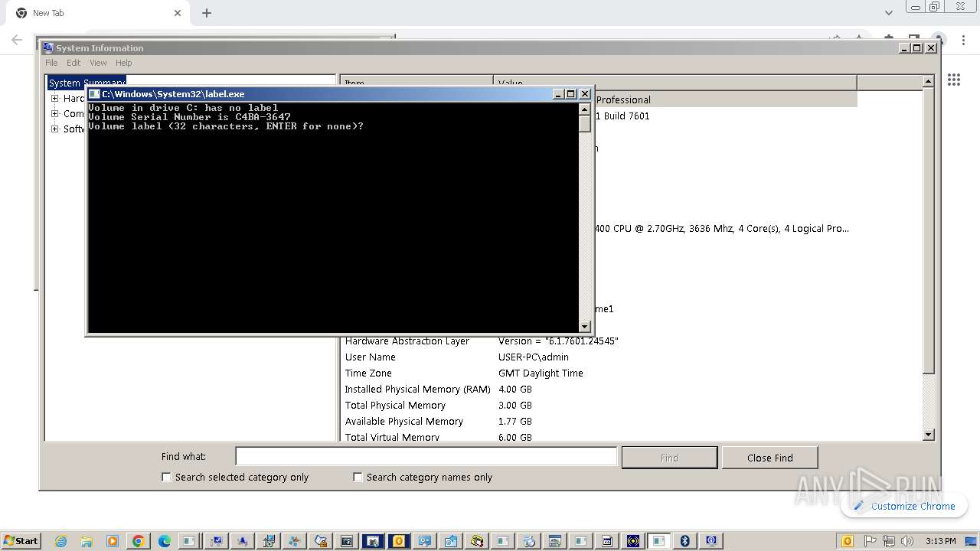Switch to Google Chrome in the taskbar

(x=138, y=541)
